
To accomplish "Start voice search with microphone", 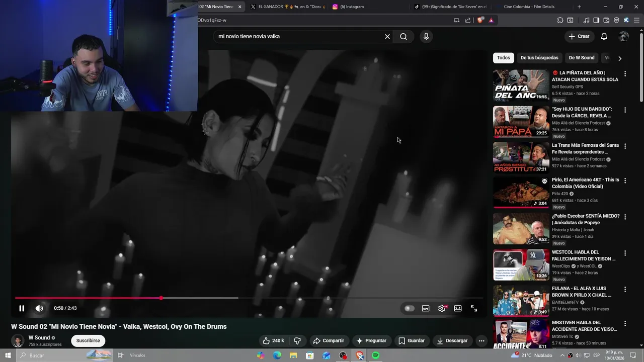I will click(x=426, y=36).
